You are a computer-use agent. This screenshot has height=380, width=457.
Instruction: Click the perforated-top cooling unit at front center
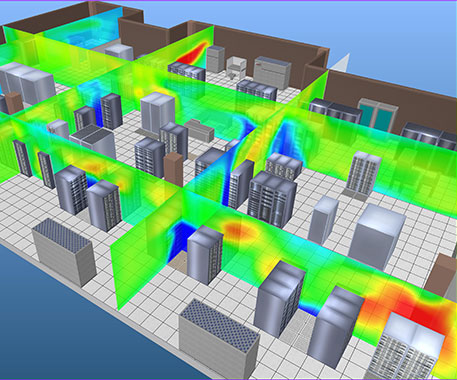tap(219, 340)
